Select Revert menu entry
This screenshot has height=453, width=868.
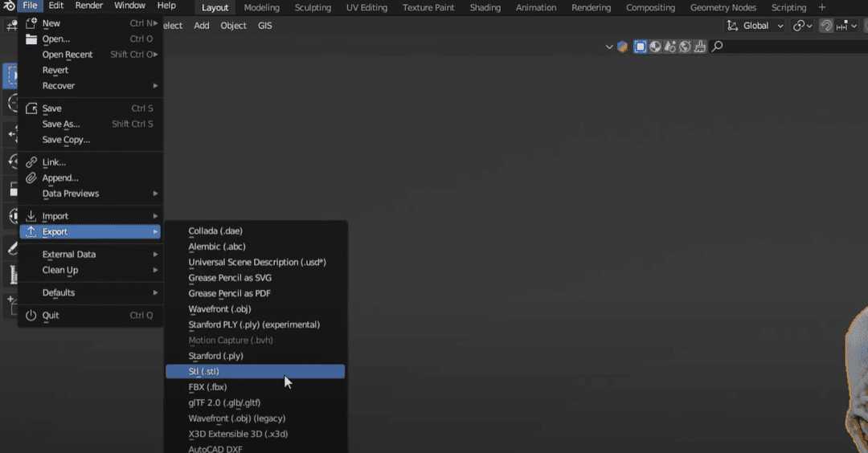(x=91, y=70)
